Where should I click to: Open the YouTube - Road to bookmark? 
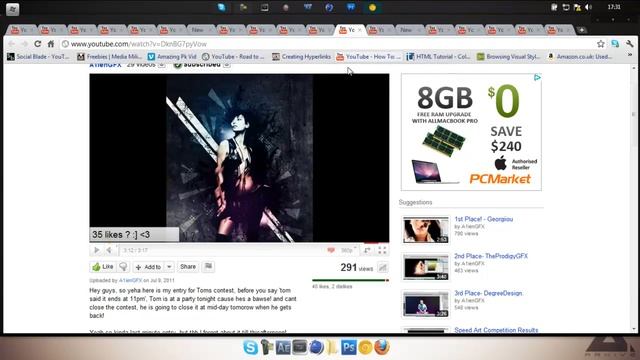point(233,57)
